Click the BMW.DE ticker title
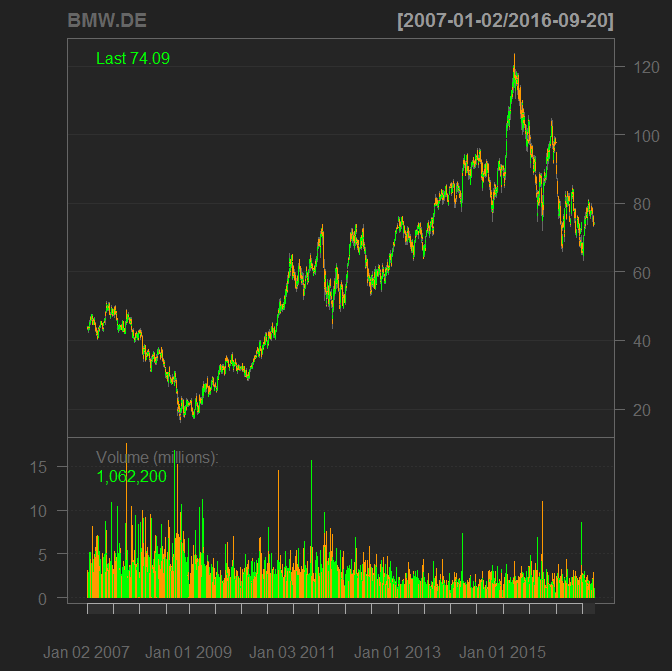Image resolution: width=672 pixels, height=671 pixels. [107, 21]
